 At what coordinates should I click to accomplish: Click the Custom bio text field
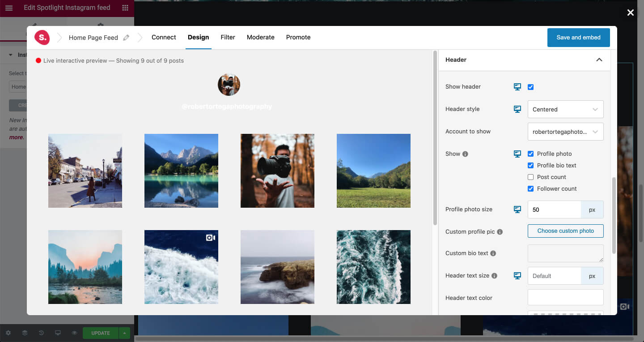566,253
